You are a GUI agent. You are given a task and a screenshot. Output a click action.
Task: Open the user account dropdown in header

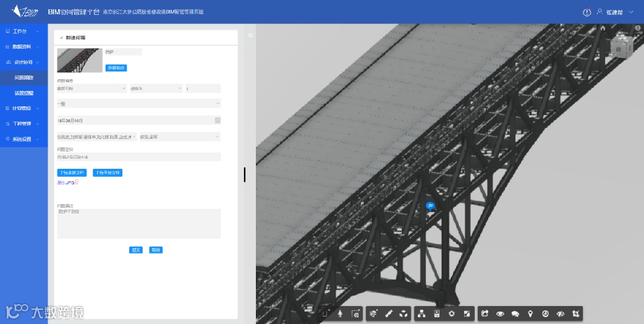(615, 12)
